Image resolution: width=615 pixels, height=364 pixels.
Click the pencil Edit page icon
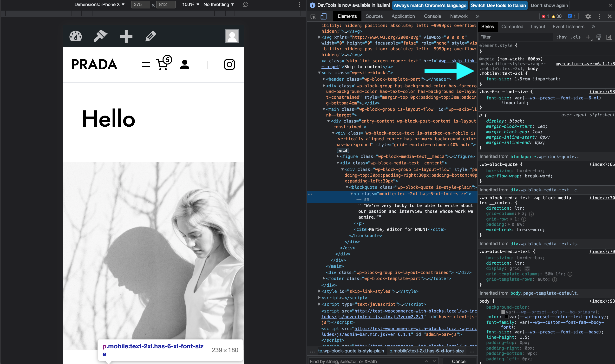click(151, 36)
